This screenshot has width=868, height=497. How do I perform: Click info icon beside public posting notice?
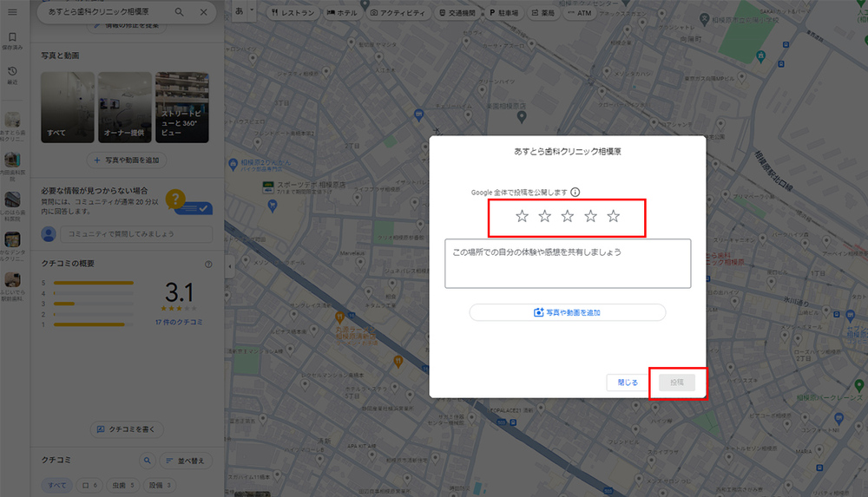point(575,193)
